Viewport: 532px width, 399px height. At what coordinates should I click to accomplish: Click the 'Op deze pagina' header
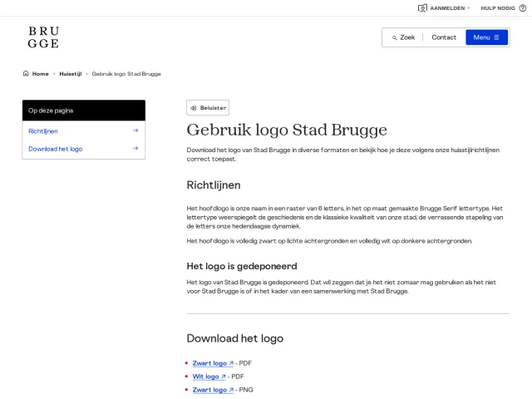click(x=84, y=111)
